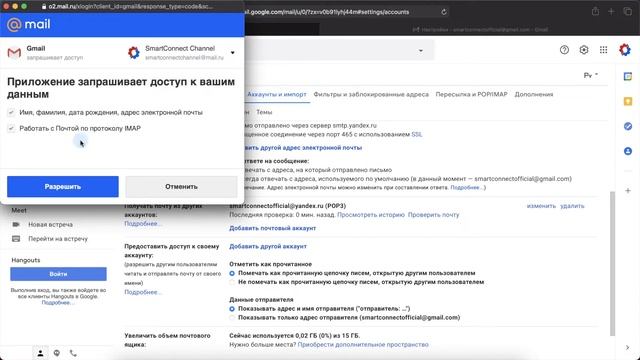Screen dimensions: 640x360
Task: Click the camera icon next to Новая встреча
Action: (x=16, y=224)
